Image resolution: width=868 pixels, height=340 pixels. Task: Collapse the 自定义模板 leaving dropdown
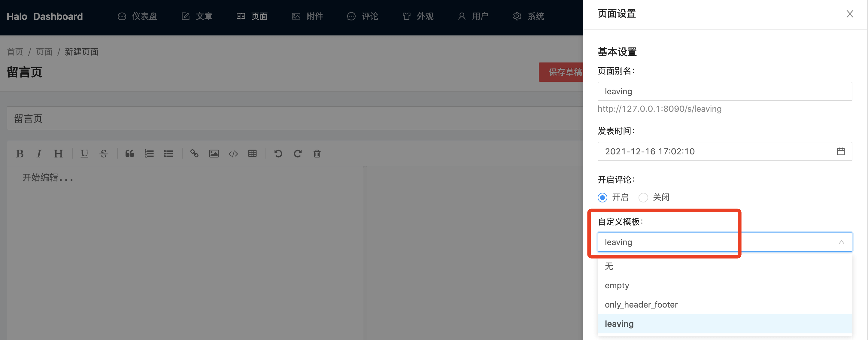coord(841,242)
